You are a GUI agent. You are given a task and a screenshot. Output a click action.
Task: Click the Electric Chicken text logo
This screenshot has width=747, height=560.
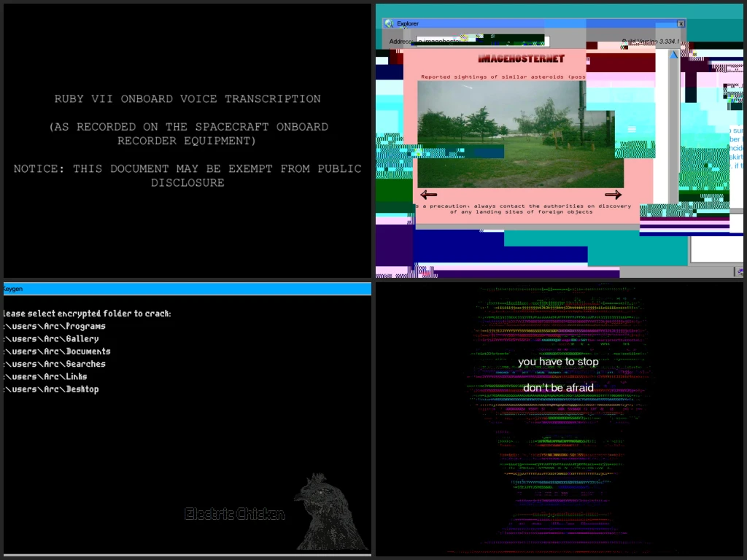pos(234,515)
